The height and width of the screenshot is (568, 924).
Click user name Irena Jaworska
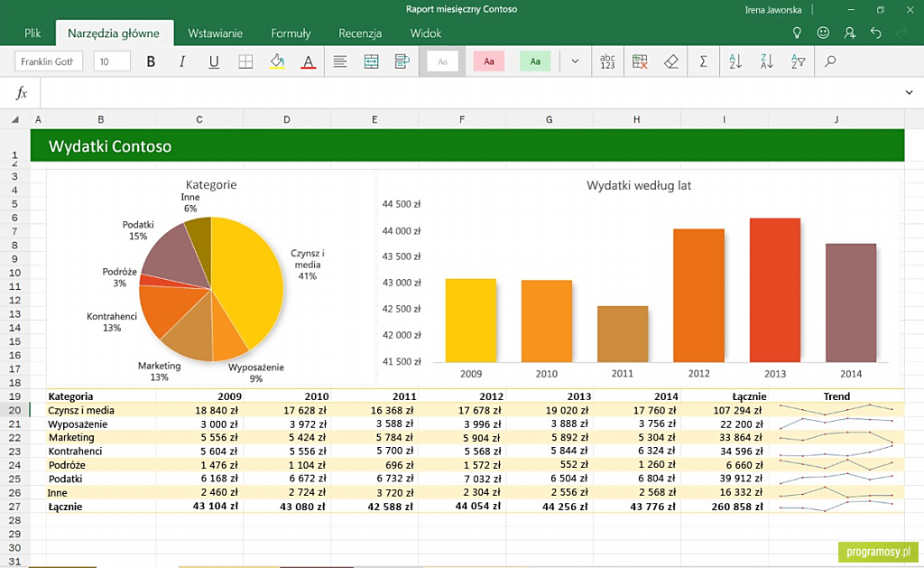tap(773, 9)
